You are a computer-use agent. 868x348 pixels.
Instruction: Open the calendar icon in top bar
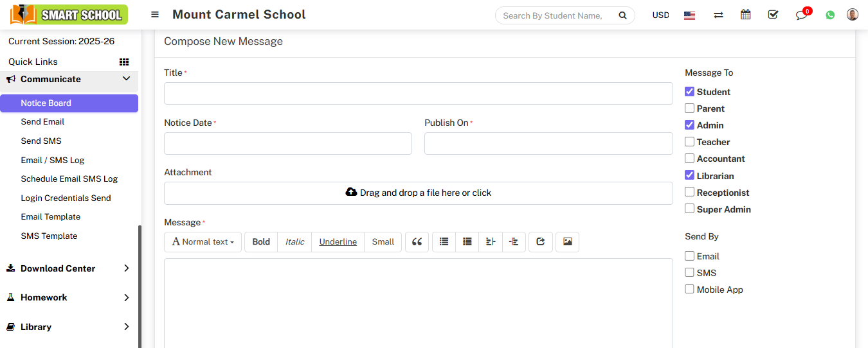[746, 15]
